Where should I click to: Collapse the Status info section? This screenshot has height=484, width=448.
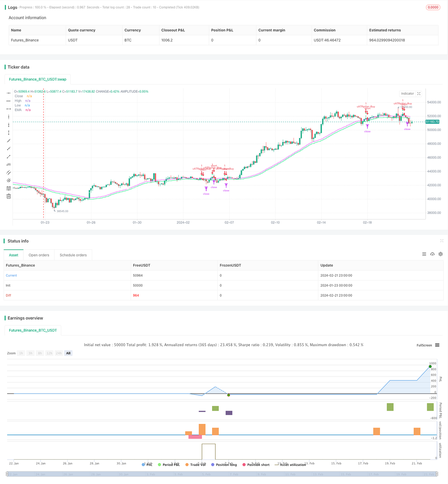(442, 241)
